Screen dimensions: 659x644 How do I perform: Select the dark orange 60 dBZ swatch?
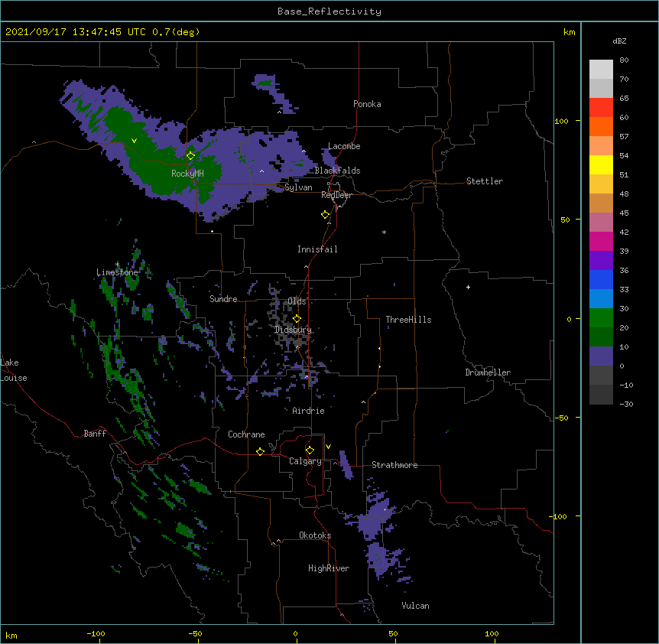(601, 126)
